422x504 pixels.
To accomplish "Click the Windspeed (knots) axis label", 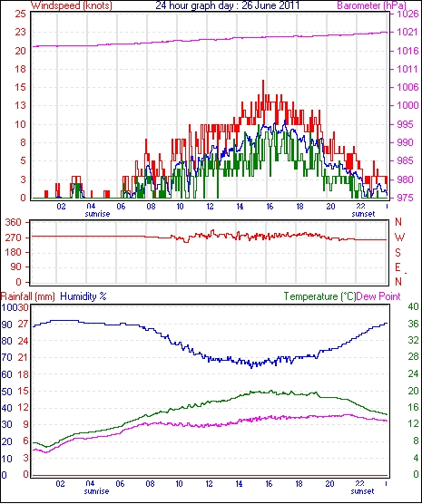I will pos(72,5).
